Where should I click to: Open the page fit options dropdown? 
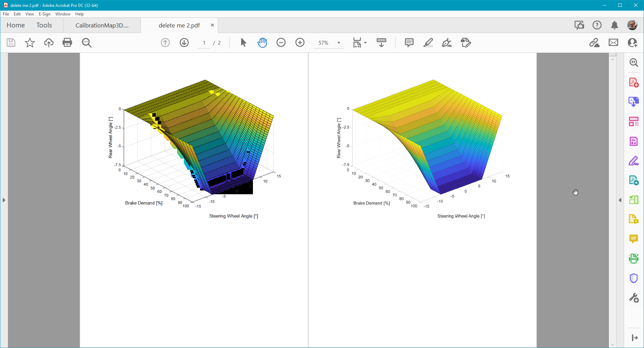365,43
